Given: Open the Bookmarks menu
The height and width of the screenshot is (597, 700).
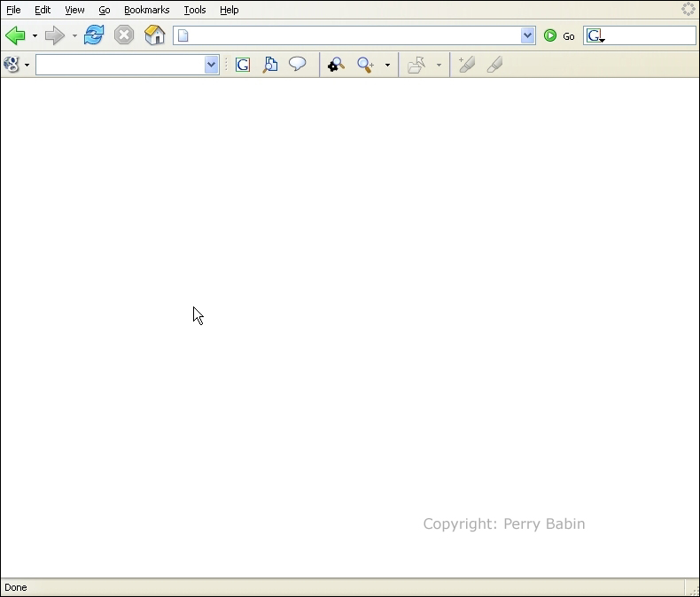Looking at the screenshot, I should (147, 10).
